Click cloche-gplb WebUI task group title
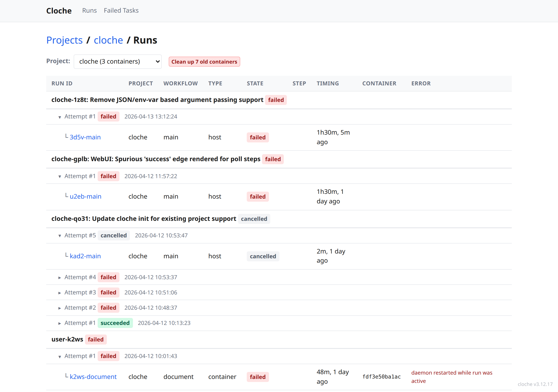Image resolution: width=558 pixels, height=392 pixels. [156, 159]
